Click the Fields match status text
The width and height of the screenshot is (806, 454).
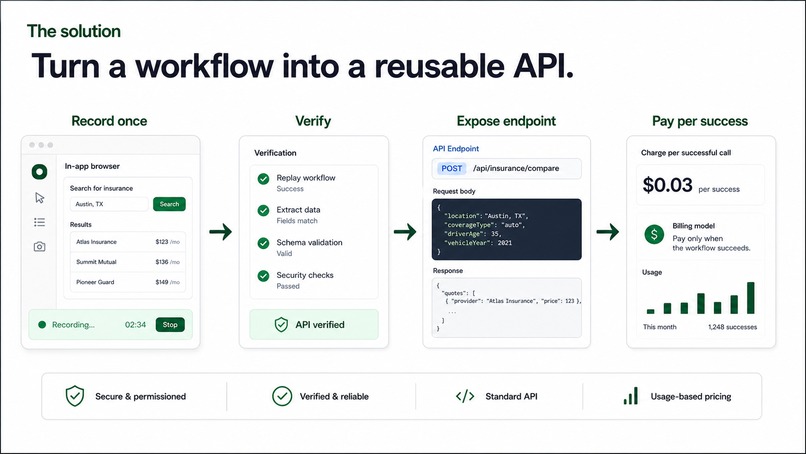[x=297, y=221]
